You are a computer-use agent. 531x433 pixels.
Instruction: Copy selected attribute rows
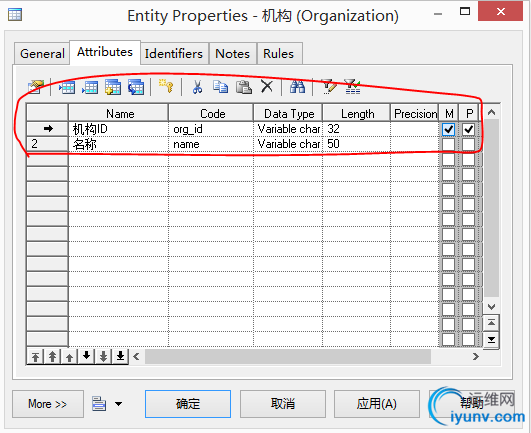(220, 87)
